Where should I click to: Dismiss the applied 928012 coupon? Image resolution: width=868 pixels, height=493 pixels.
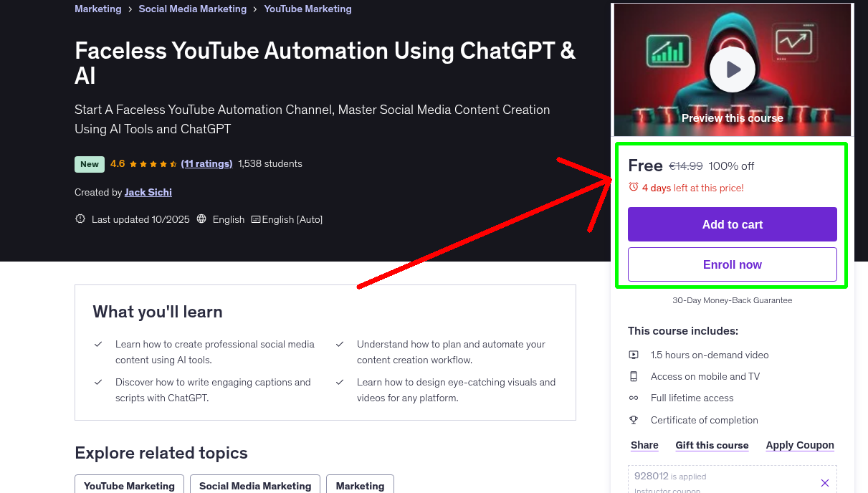824,482
